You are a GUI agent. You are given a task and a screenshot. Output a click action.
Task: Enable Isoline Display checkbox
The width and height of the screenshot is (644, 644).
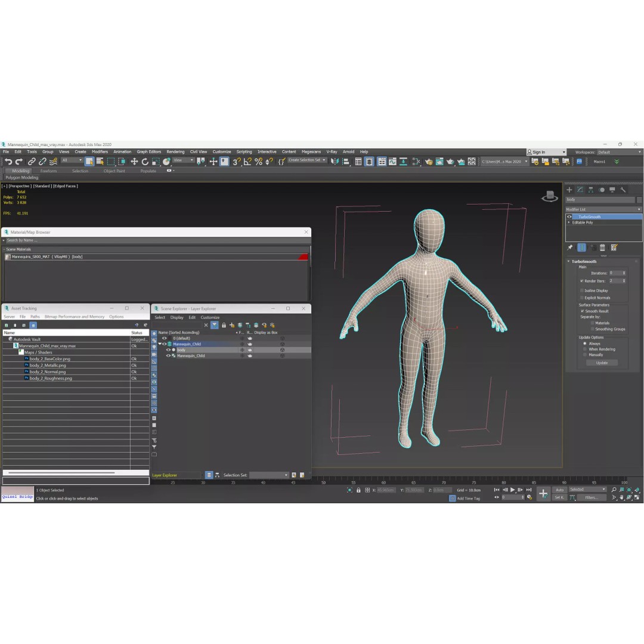point(581,290)
